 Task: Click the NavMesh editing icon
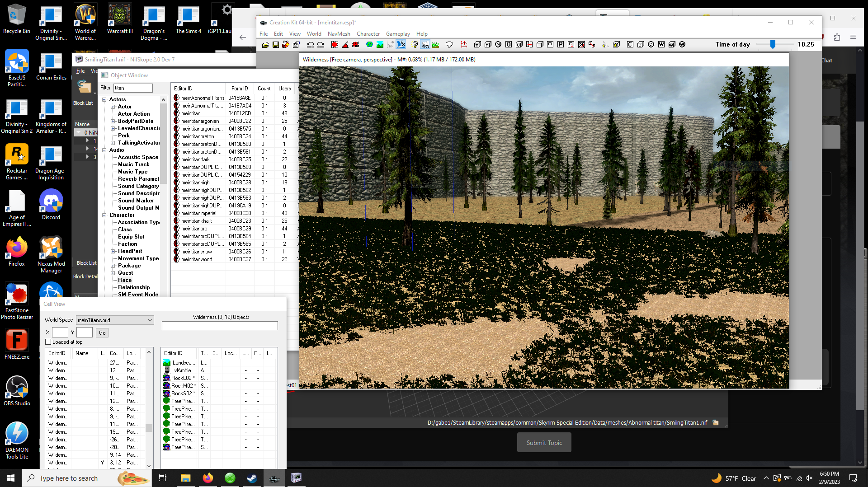464,45
